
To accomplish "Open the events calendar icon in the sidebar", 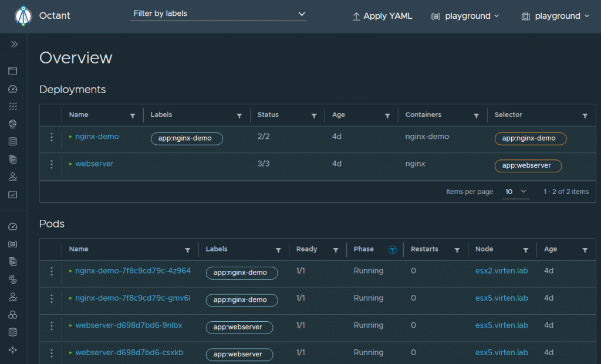I will pos(13,194).
